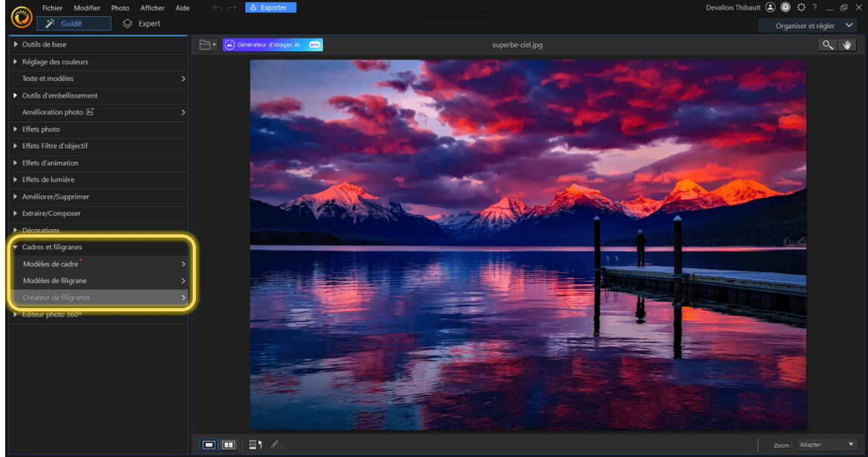Screen dimensions: 868x457
Task: Open the history list icon in bottom bar
Action: click(x=255, y=445)
